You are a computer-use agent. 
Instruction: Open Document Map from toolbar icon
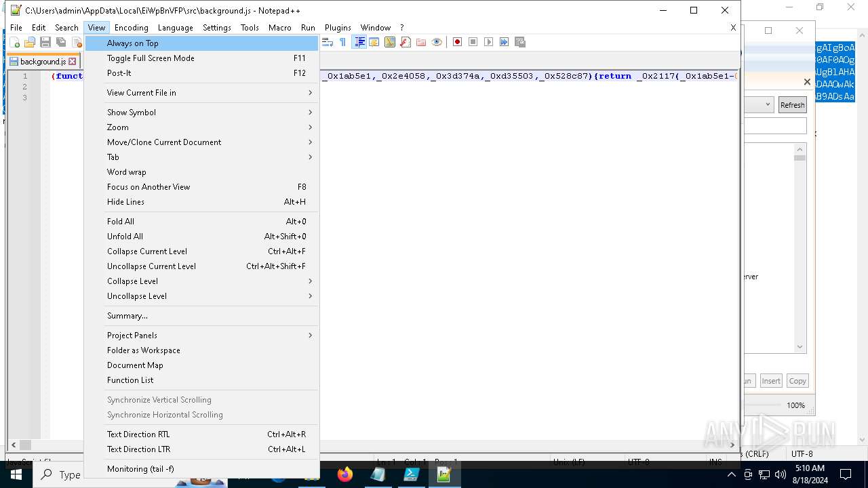point(390,42)
